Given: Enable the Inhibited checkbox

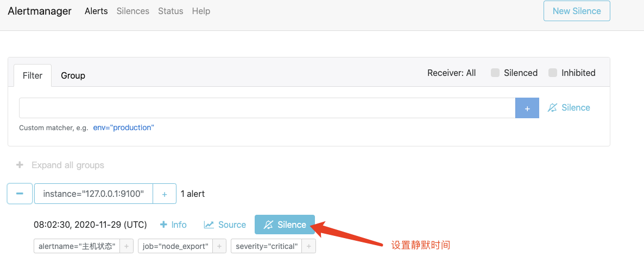Looking at the screenshot, I should [553, 73].
